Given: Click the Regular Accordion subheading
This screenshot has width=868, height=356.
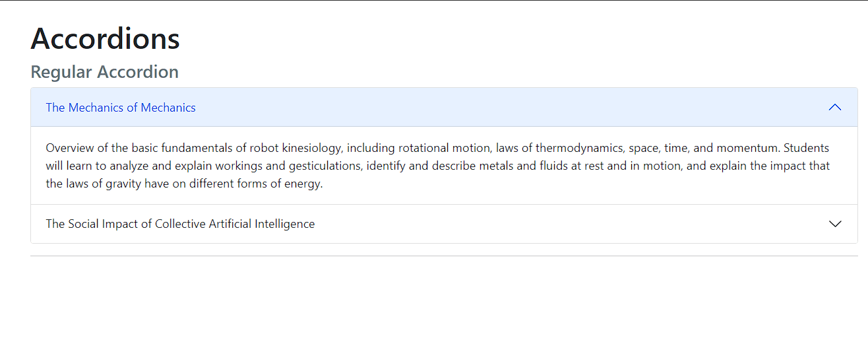Looking at the screenshot, I should [x=105, y=71].
